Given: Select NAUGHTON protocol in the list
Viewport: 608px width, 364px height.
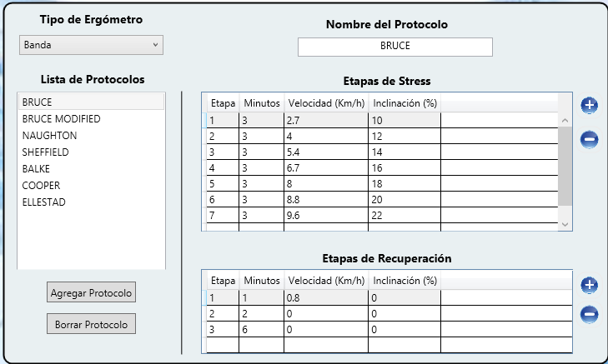Looking at the screenshot, I should (x=50, y=136).
